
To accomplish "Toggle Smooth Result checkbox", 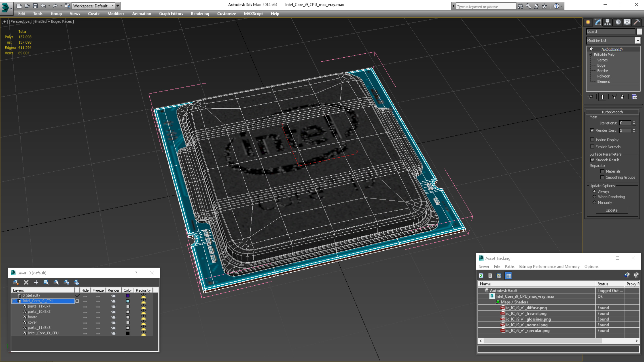I will [592, 160].
